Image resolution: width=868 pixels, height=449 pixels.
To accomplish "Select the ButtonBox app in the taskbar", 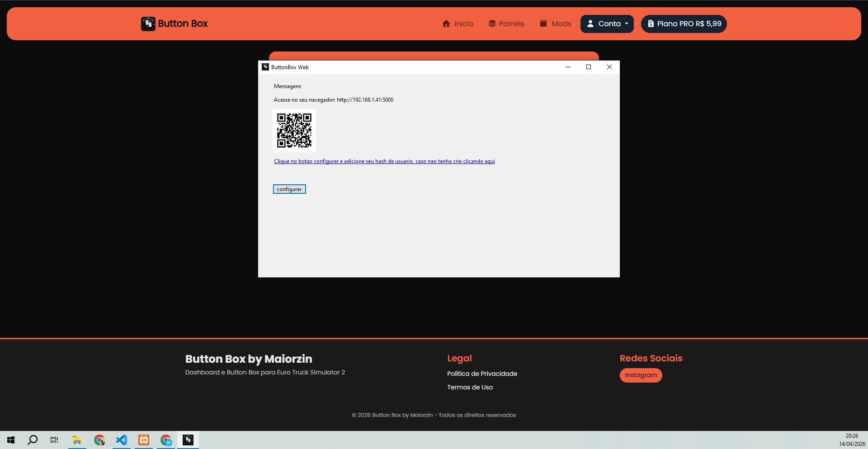I will tap(188, 440).
